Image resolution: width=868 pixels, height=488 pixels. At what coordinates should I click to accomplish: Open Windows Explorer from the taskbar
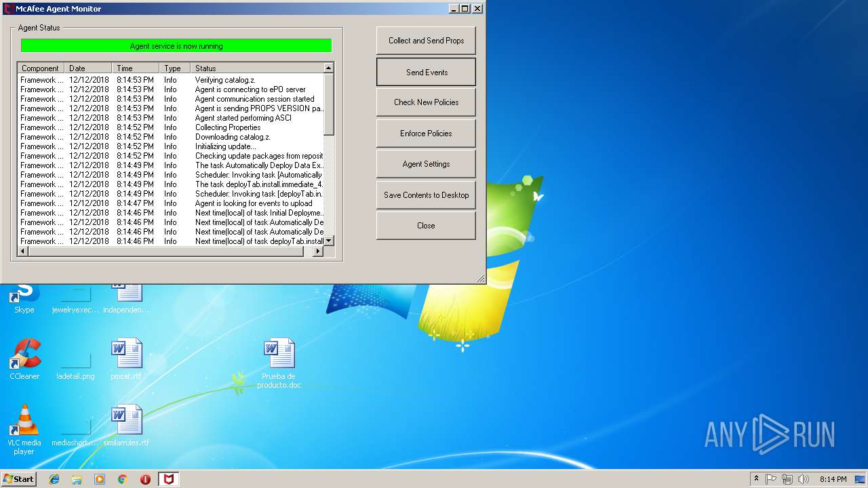pos(77,479)
